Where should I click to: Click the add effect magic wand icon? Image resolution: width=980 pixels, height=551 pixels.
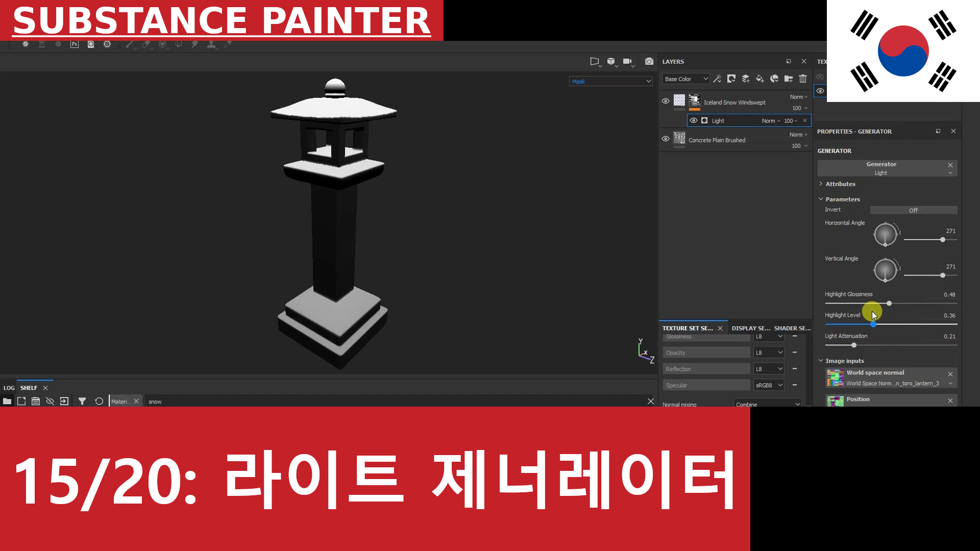[x=717, y=79]
